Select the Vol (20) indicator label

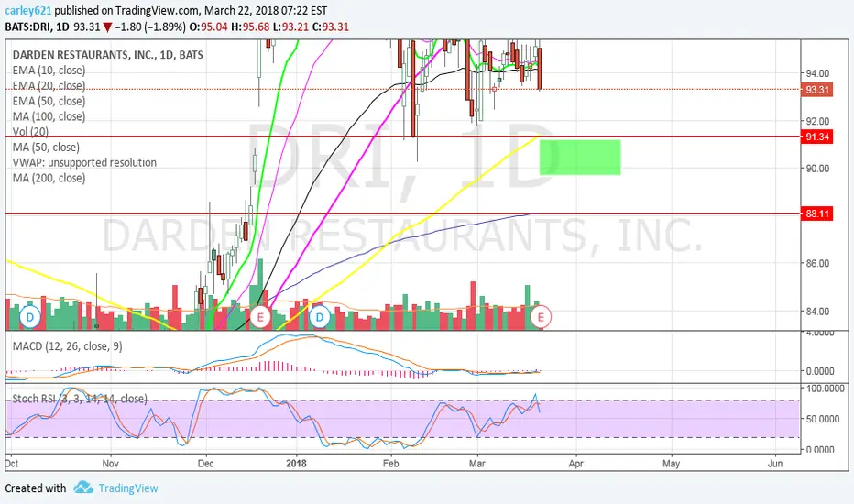[x=30, y=131]
